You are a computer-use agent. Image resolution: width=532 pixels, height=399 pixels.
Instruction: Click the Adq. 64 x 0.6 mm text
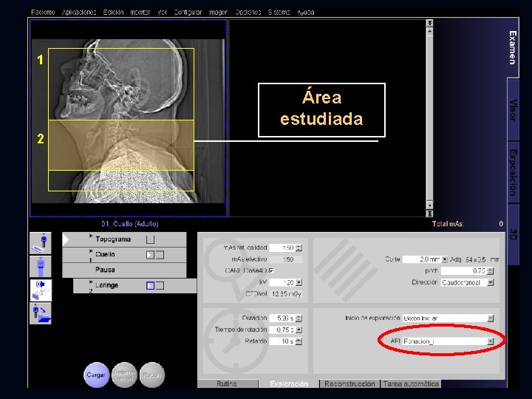pyautogui.click(x=474, y=259)
